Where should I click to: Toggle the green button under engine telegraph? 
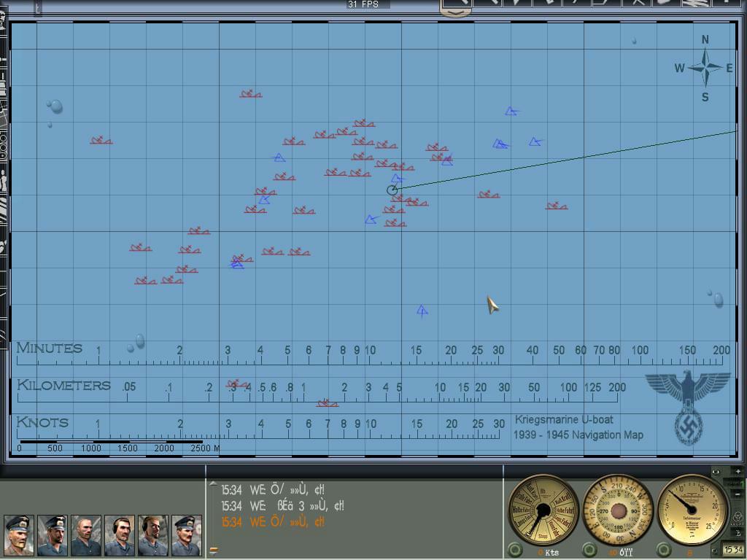pos(515,550)
